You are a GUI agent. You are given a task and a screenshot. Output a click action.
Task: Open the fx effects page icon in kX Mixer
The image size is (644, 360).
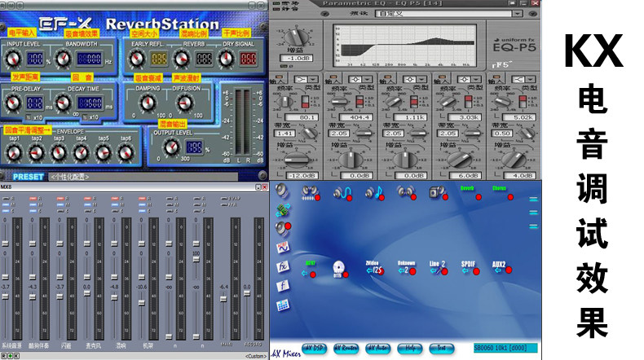[283, 266]
